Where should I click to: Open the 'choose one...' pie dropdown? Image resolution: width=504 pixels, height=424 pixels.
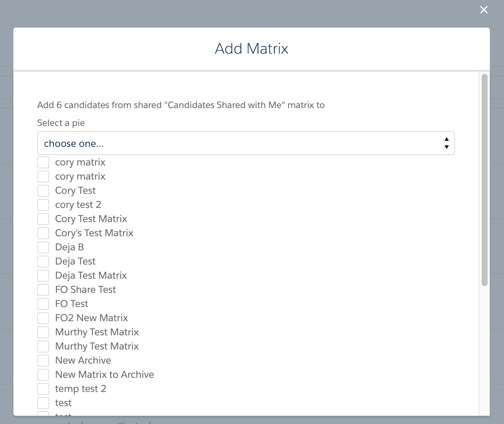(246, 143)
